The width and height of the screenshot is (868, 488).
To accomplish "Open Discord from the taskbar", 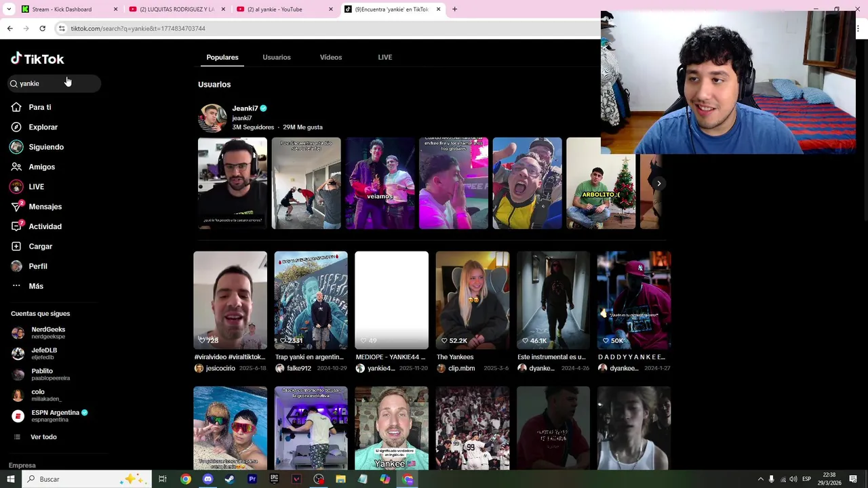I will (208, 479).
